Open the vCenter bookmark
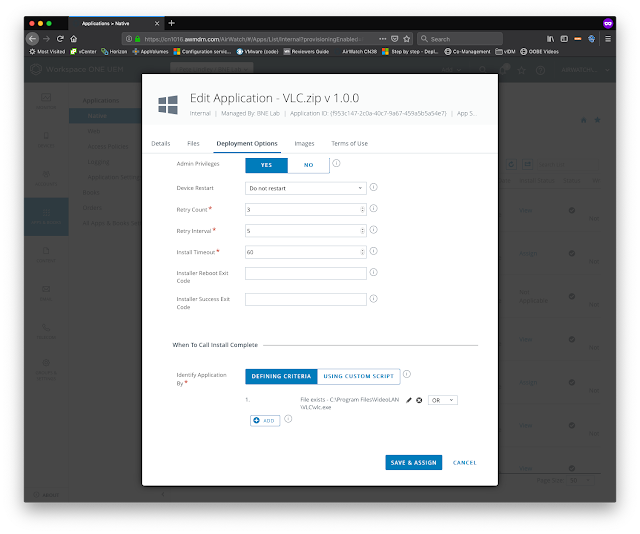640x534 pixels. (x=84, y=51)
